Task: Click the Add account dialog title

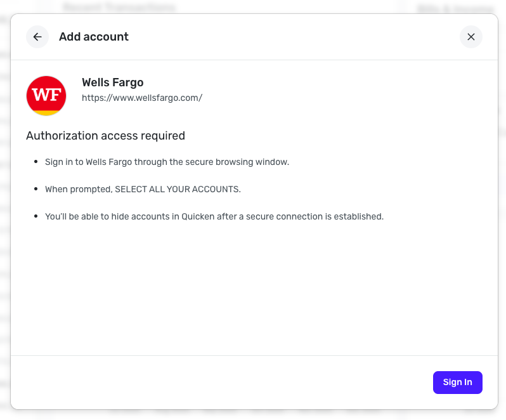Action: pyautogui.click(x=94, y=37)
